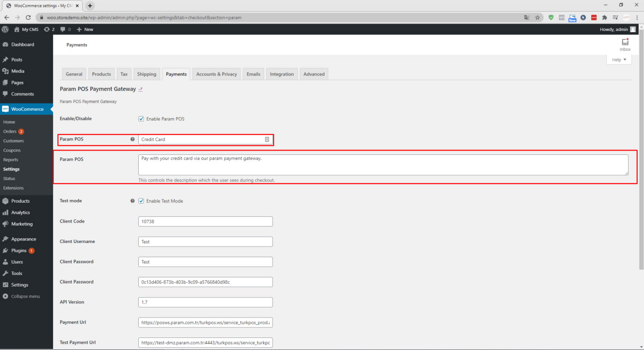
Task: Click the title field containing Credit Card
Action: pyautogui.click(x=205, y=139)
